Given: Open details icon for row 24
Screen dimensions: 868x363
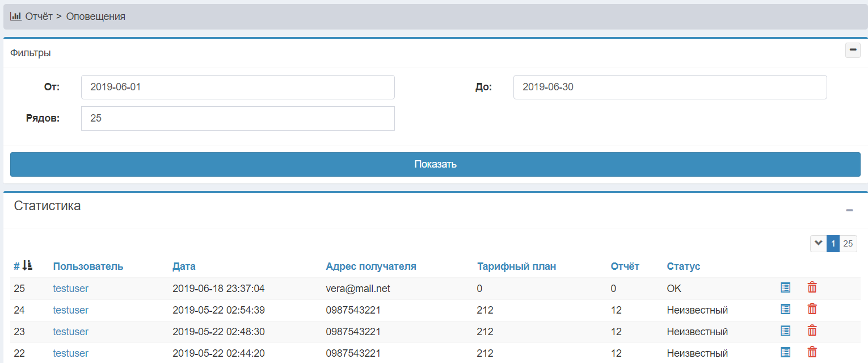Looking at the screenshot, I should click(x=785, y=309).
